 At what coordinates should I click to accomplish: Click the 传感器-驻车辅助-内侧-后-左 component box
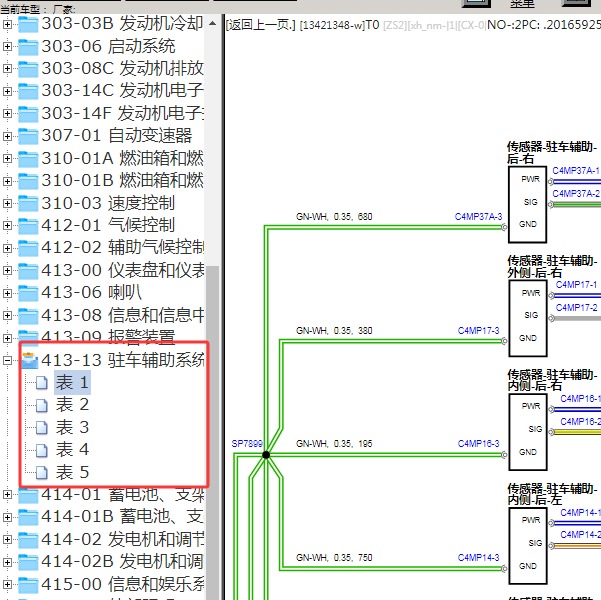point(528,546)
